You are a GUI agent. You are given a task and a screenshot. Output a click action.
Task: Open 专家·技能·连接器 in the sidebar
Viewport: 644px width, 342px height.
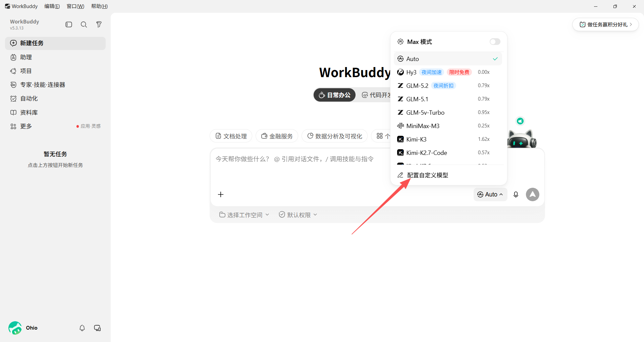click(55, 85)
